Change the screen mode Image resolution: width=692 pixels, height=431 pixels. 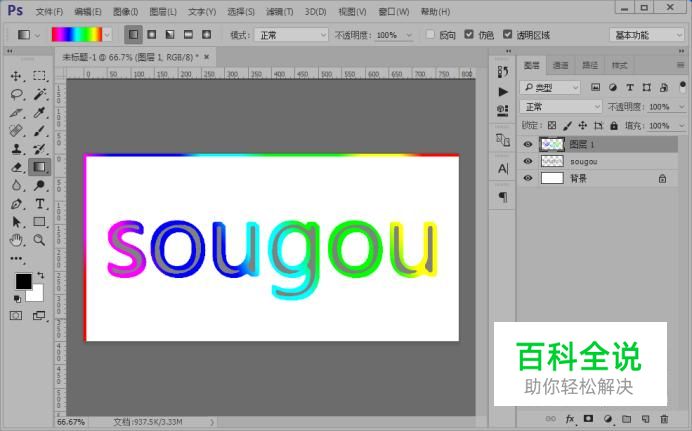[x=39, y=316]
